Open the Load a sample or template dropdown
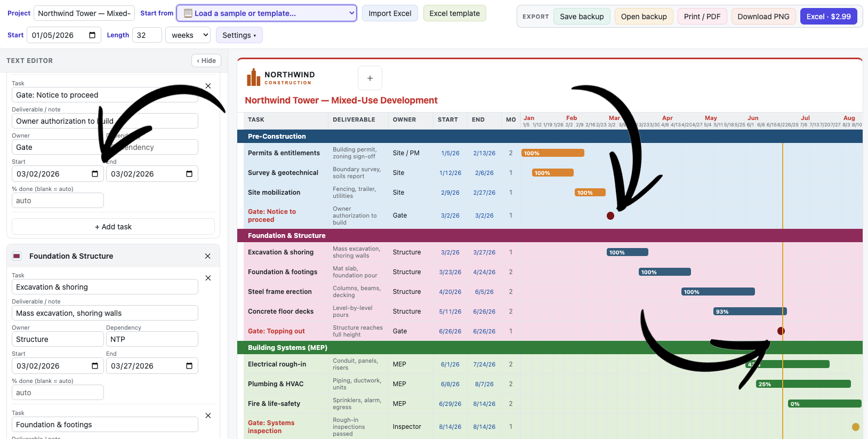 coord(267,13)
